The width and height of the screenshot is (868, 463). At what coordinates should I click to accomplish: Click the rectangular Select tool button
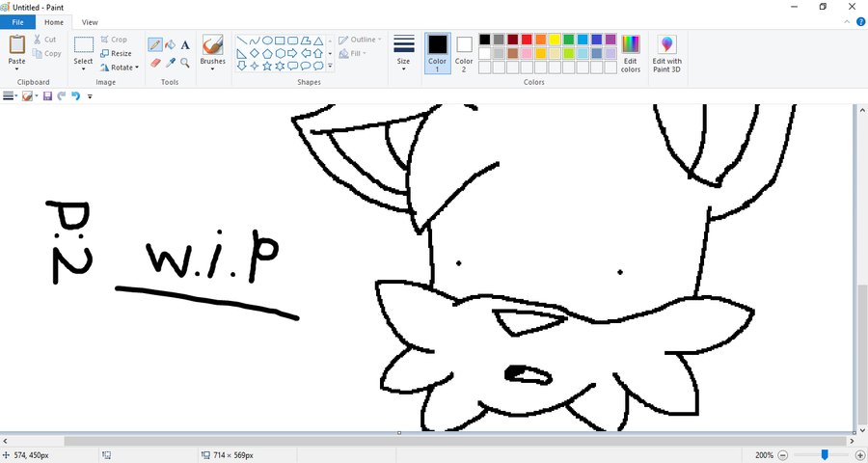84,45
